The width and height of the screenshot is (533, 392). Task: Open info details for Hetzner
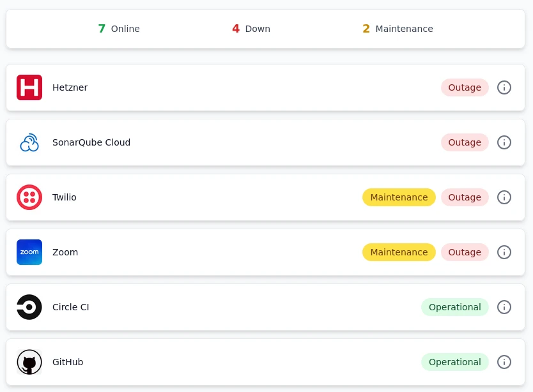point(504,87)
